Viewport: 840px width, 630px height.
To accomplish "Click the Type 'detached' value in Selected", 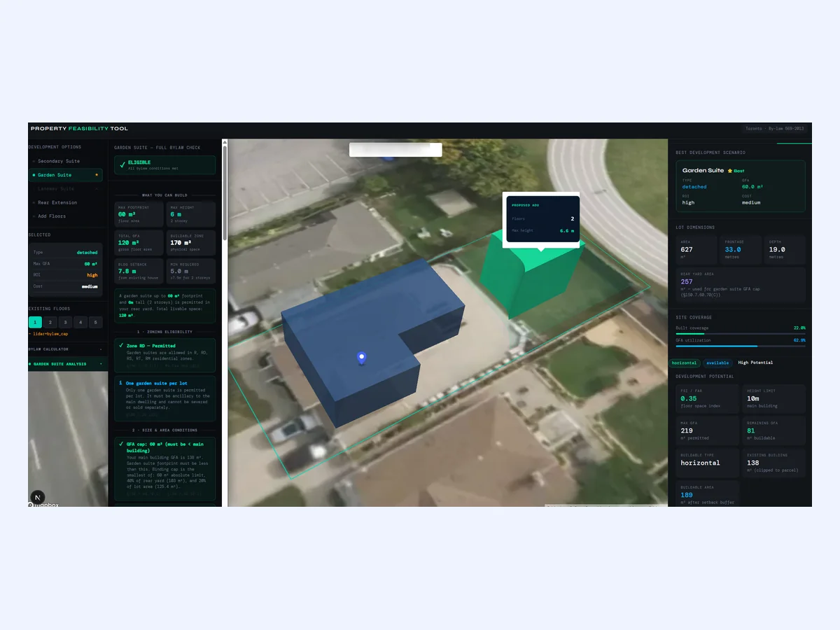I will pyautogui.click(x=87, y=252).
